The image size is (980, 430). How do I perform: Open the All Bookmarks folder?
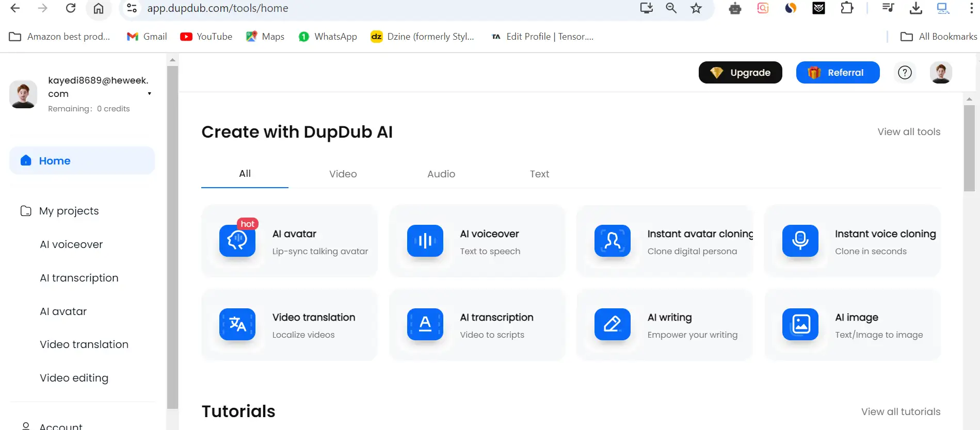pyautogui.click(x=939, y=37)
